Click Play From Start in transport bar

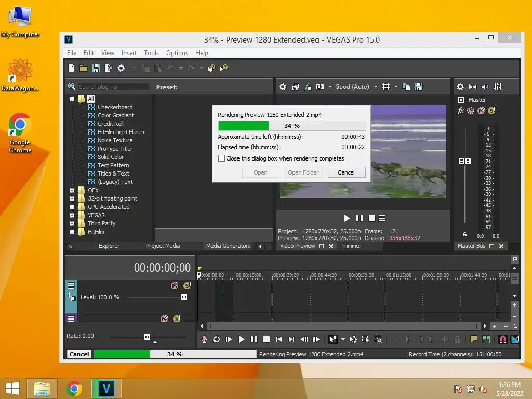[x=229, y=339]
